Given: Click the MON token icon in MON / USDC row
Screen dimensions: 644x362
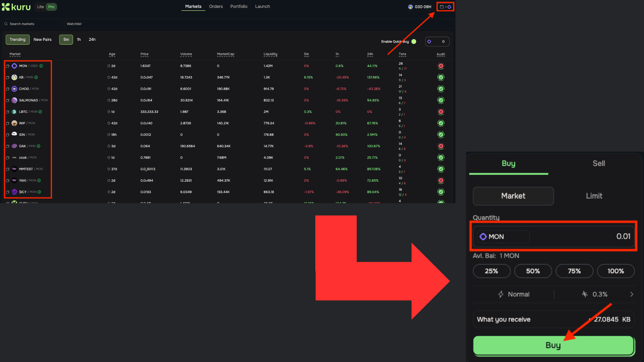Looking at the screenshot, I should [14, 66].
